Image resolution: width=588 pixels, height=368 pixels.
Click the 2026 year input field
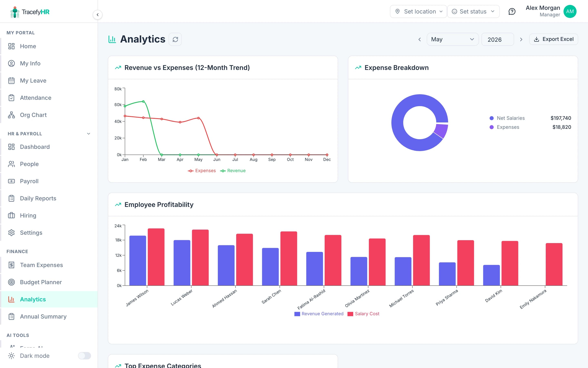pyautogui.click(x=497, y=39)
